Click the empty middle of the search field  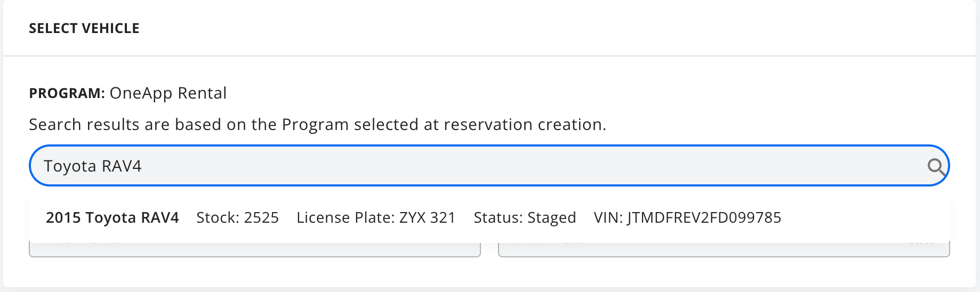coord(533,166)
